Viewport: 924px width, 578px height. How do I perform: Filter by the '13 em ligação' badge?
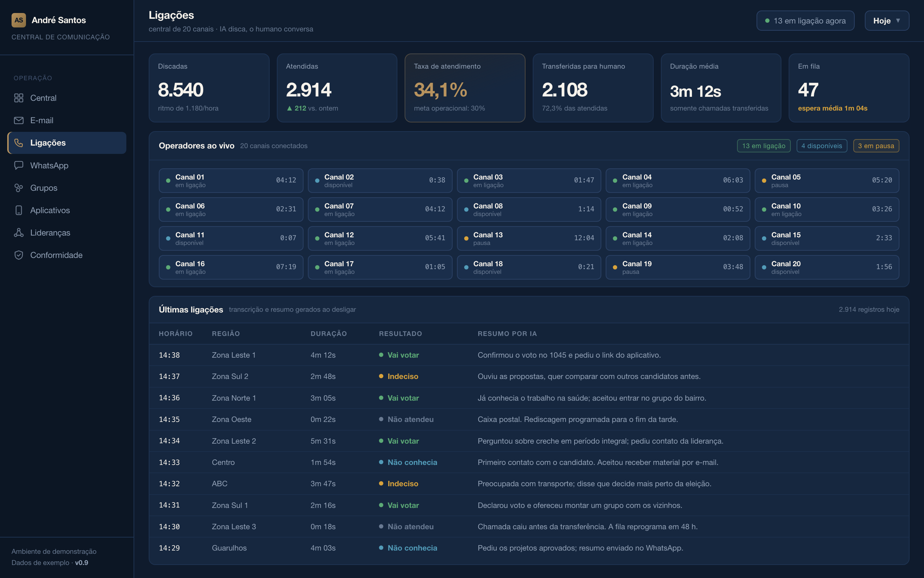[x=764, y=146]
